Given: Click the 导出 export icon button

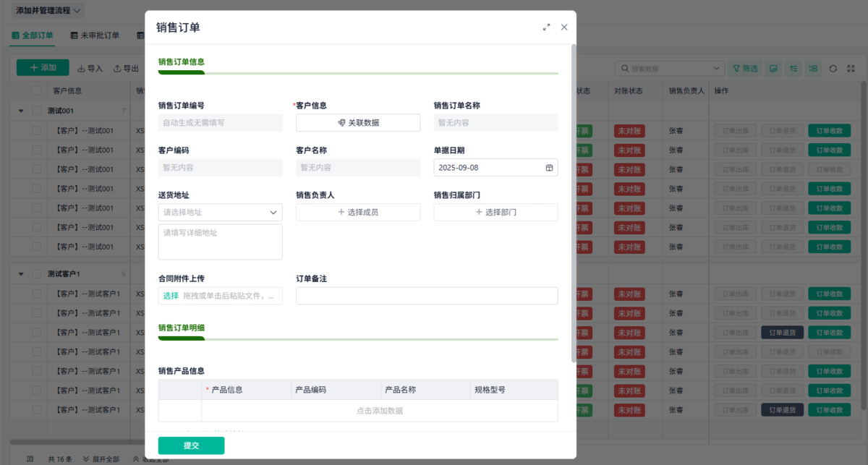Looking at the screenshot, I should pyautogui.click(x=127, y=68).
